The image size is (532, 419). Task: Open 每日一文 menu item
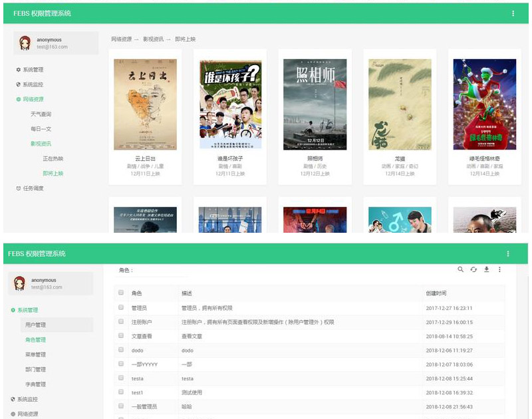41,129
